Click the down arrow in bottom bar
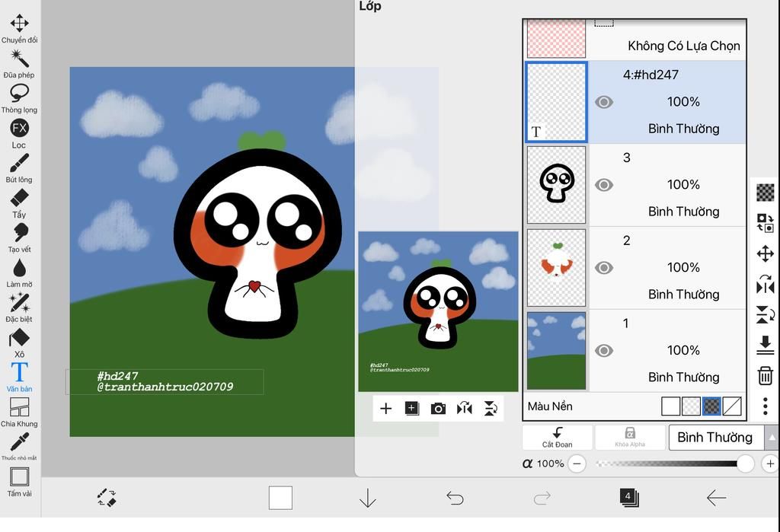 pyautogui.click(x=368, y=498)
